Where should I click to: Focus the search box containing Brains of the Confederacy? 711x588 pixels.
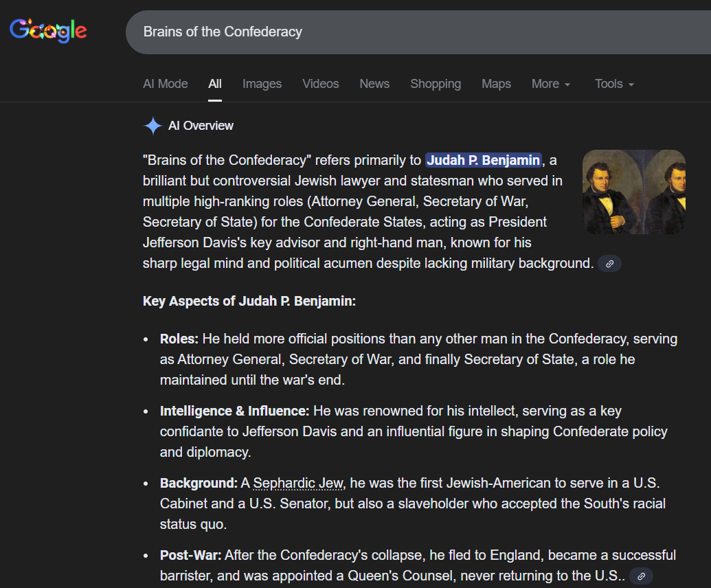pos(418,32)
